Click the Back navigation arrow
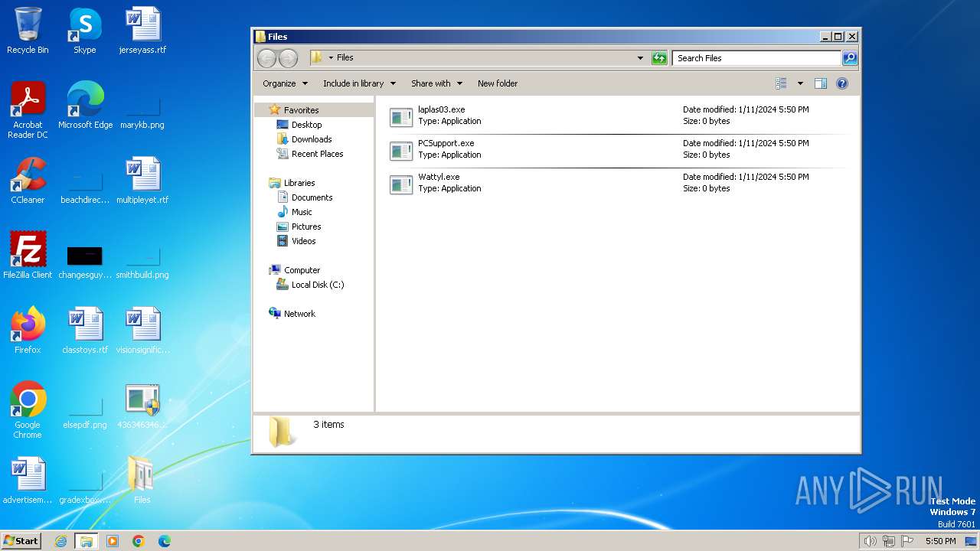The height and width of the screenshot is (551, 980). (x=266, y=58)
